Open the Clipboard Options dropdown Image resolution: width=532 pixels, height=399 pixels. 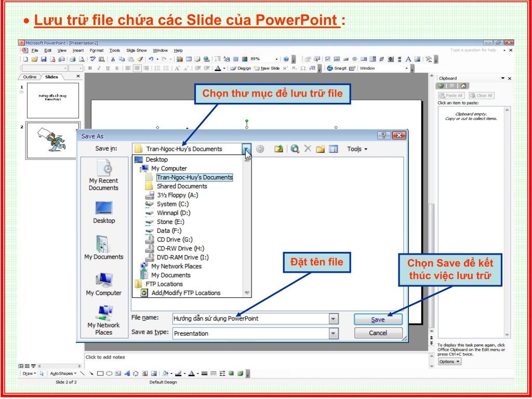pos(449,362)
